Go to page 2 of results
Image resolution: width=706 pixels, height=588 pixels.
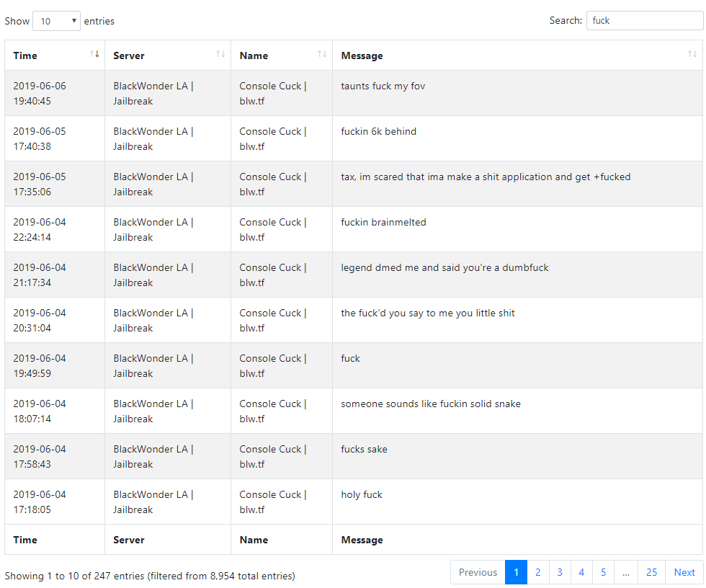coord(537,572)
